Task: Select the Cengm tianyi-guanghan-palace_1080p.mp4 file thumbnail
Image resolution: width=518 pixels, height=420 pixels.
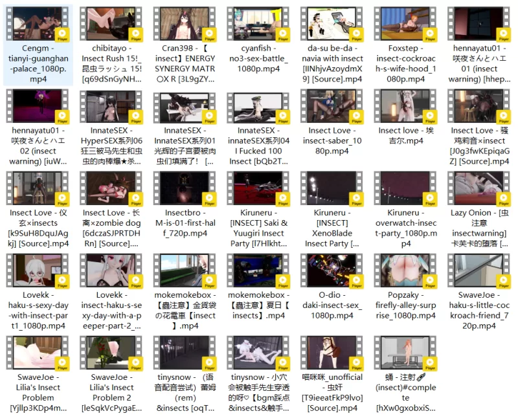Action: click(x=38, y=23)
